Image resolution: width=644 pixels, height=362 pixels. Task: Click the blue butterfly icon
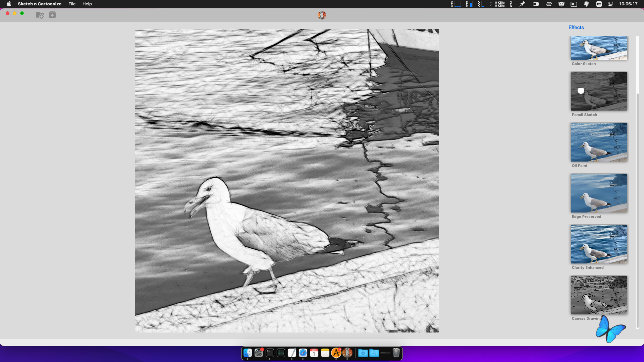click(x=610, y=329)
